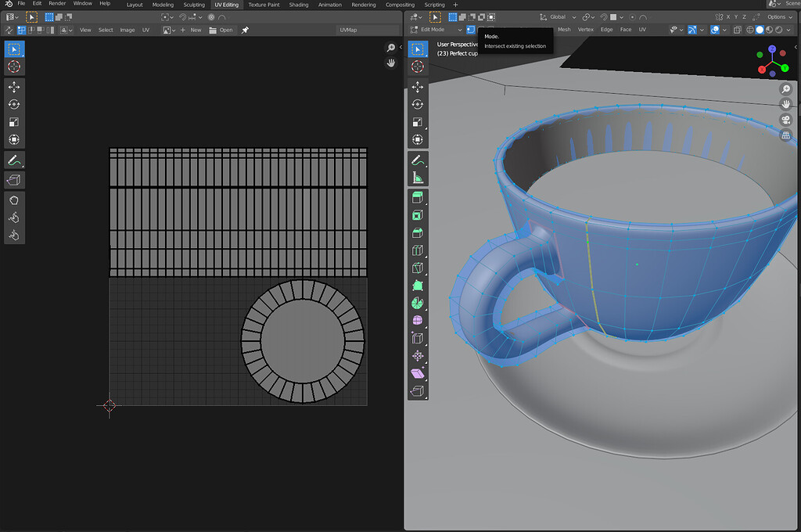Open the Mesh menu in the 3D viewport

pyautogui.click(x=563, y=29)
